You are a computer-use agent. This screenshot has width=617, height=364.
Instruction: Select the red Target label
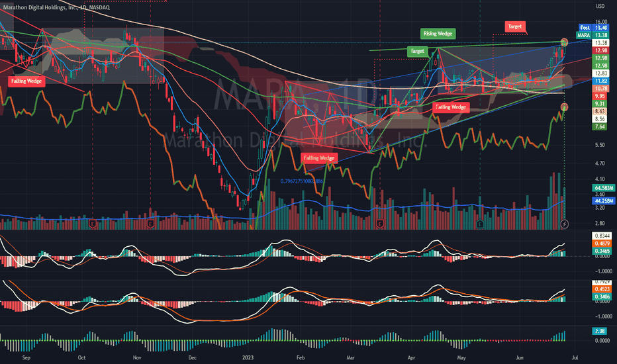click(x=514, y=26)
